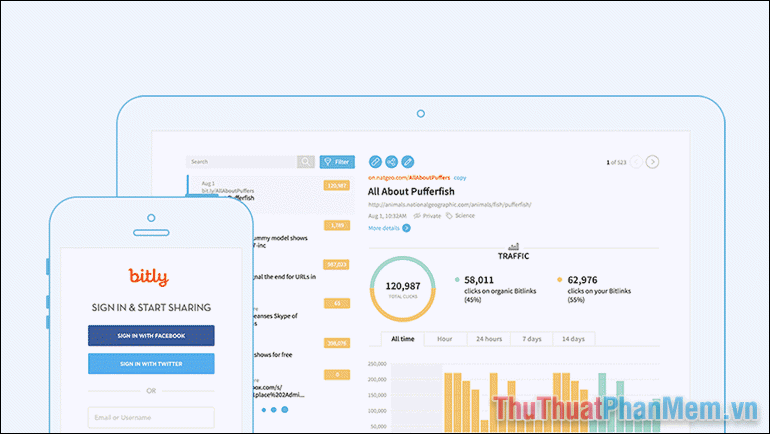Click the pencil edit icon

click(x=407, y=161)
